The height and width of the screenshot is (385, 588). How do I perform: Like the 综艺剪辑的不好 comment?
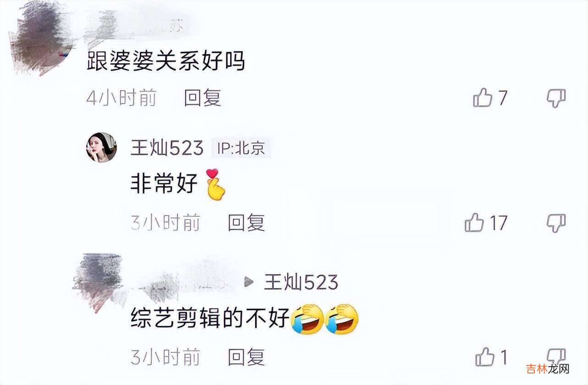[x=485, y=357]
